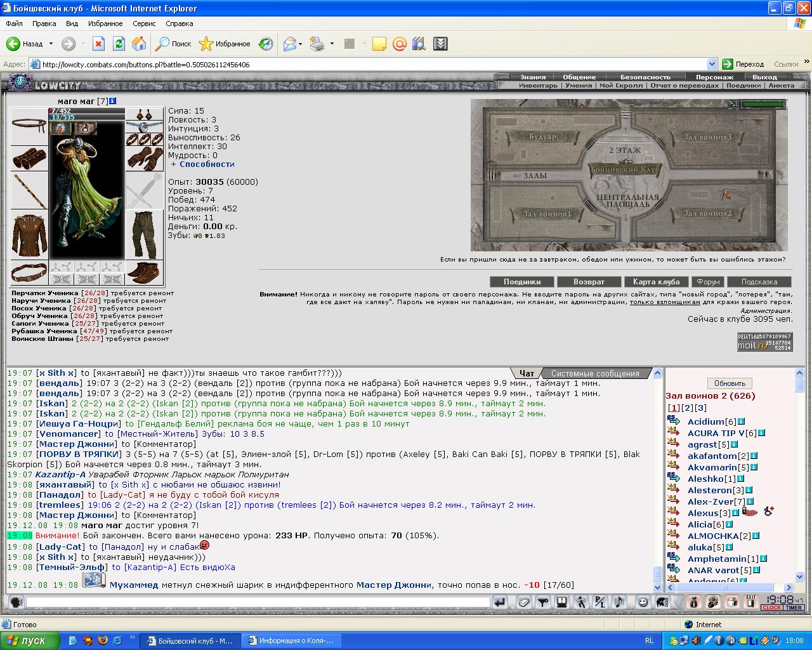Click the equipped staff weapon slot
The width and height of the screenshot is (812, 650).
pyautogui.click(x=29, y=190)
